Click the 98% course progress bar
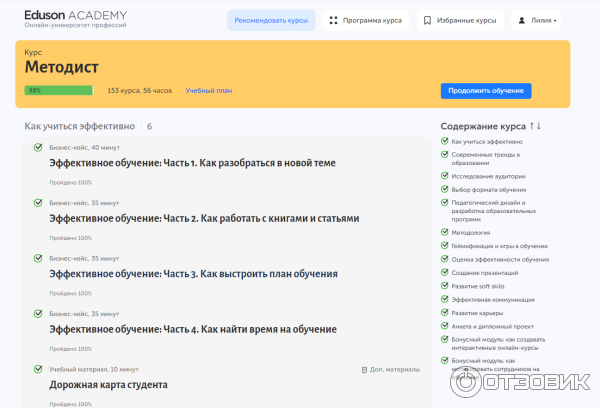This screenshot has width=600, height=408. [59, 91]
